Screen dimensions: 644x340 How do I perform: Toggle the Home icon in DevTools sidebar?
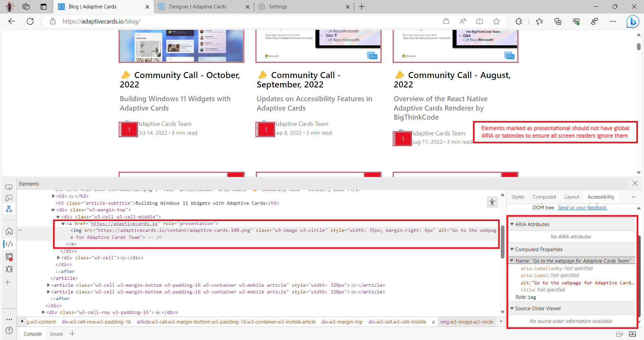click(9, 231)
